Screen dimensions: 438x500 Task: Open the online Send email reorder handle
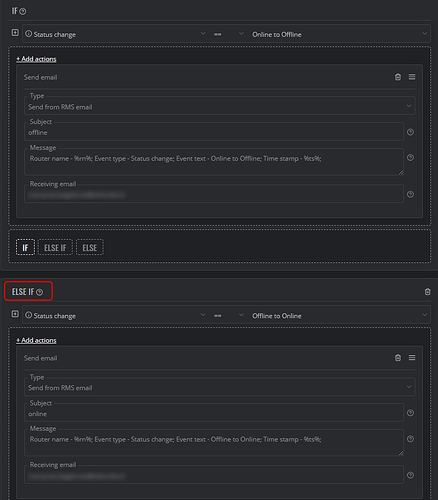coord(412,358)
